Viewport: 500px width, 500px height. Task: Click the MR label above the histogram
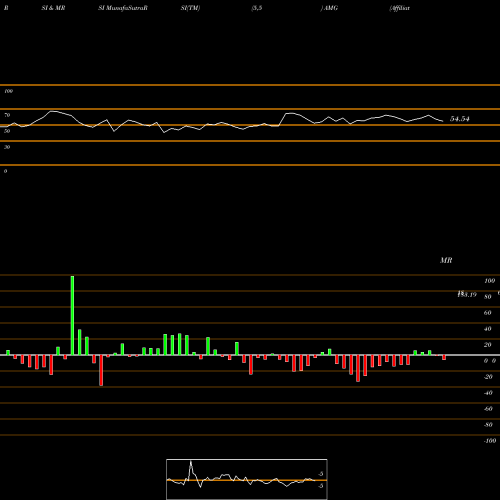446,260
